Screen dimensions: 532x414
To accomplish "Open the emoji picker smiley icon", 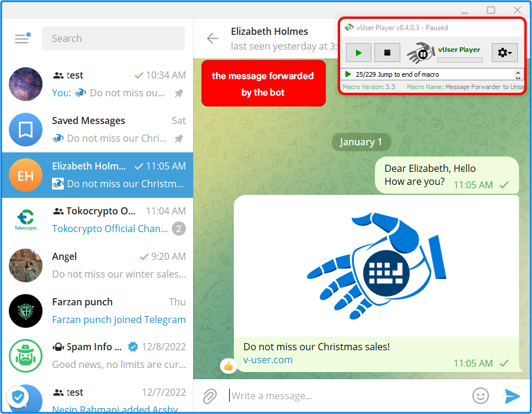I will point(481,396).
